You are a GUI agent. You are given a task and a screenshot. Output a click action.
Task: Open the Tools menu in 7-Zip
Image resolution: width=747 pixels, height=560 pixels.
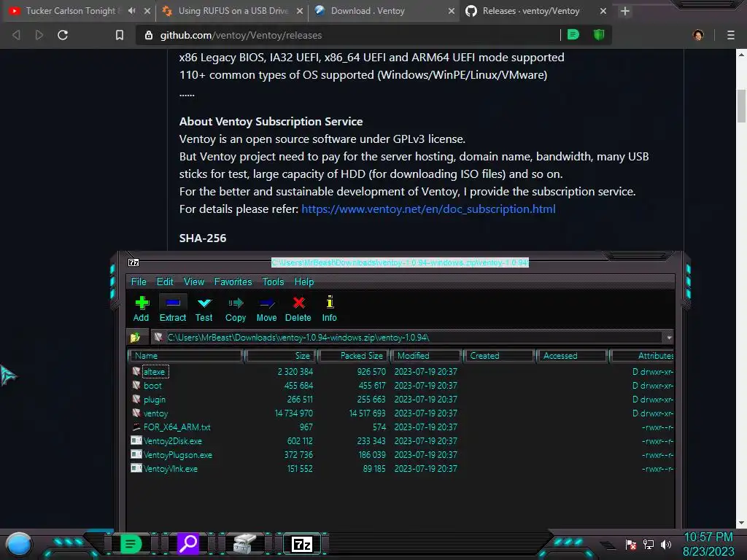(273, 282)
